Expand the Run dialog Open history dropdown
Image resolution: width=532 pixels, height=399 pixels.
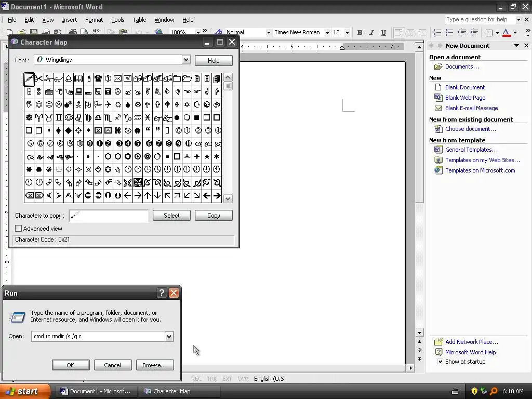pyautogui.click(x=169, y=336)
